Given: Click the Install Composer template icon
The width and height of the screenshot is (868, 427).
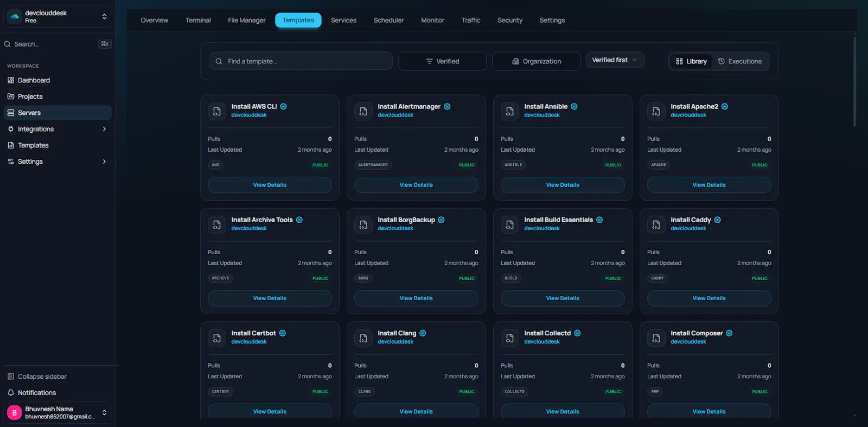Looking at the screenshot, I should pos(656,338).
